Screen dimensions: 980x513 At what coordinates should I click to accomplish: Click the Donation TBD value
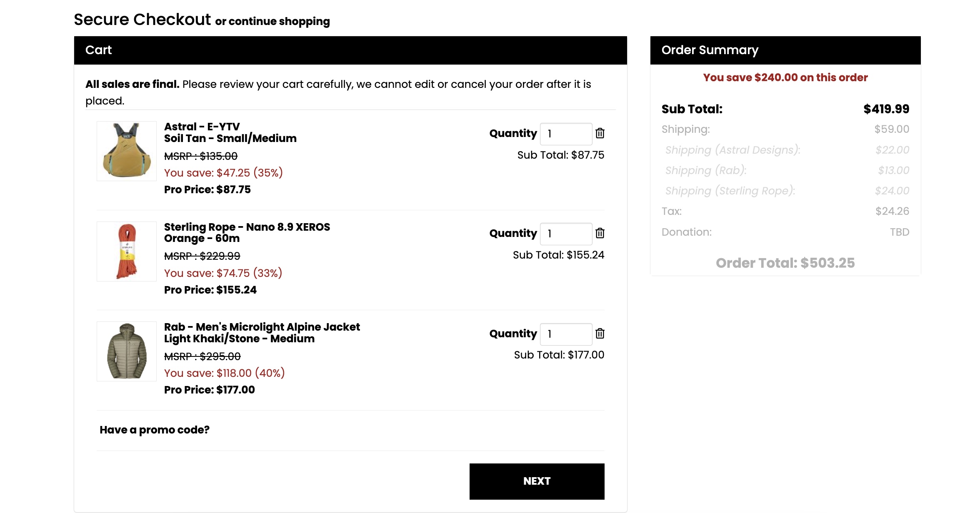click(899, 232)
